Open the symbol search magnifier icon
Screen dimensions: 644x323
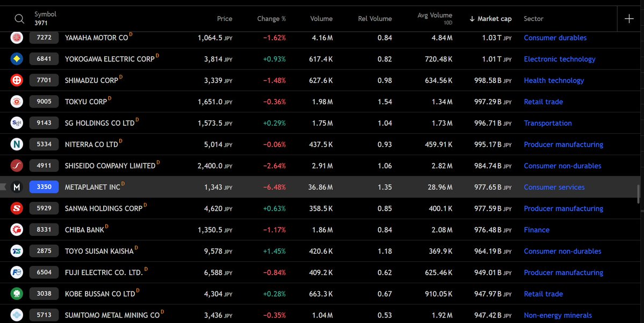[x=19, y=19]
